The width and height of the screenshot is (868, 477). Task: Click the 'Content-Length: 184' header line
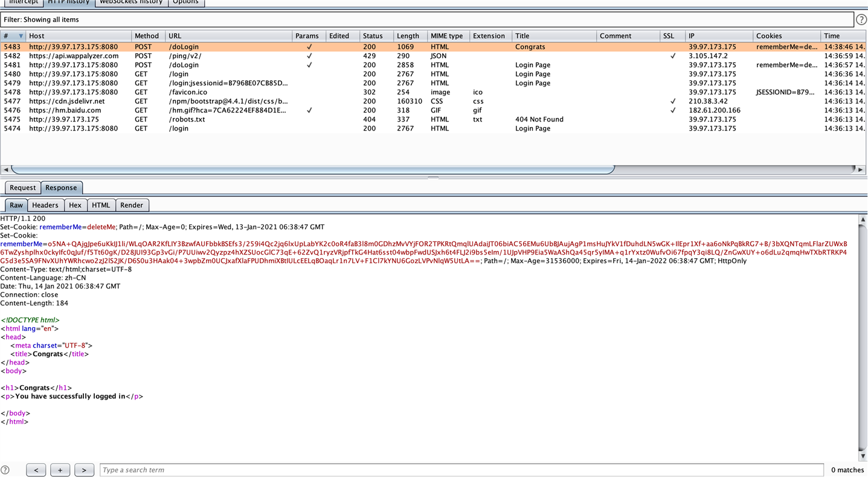pyautogui.click(x=34, y=303)
